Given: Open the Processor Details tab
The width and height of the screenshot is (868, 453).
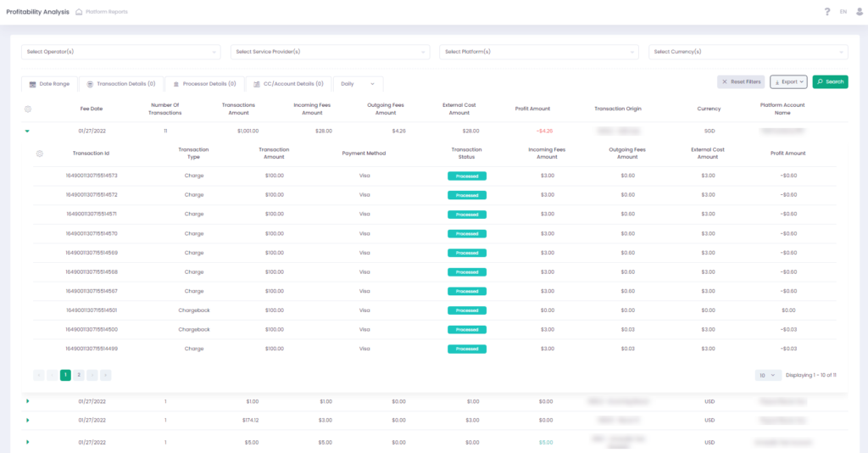Looking at the screenshot, I should click(x=203, y=84).
